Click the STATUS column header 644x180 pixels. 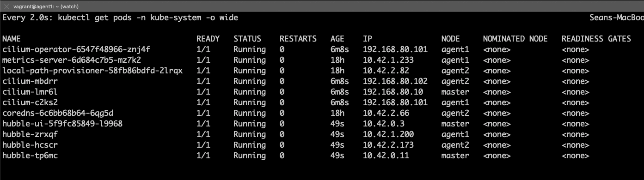(247, 39)
